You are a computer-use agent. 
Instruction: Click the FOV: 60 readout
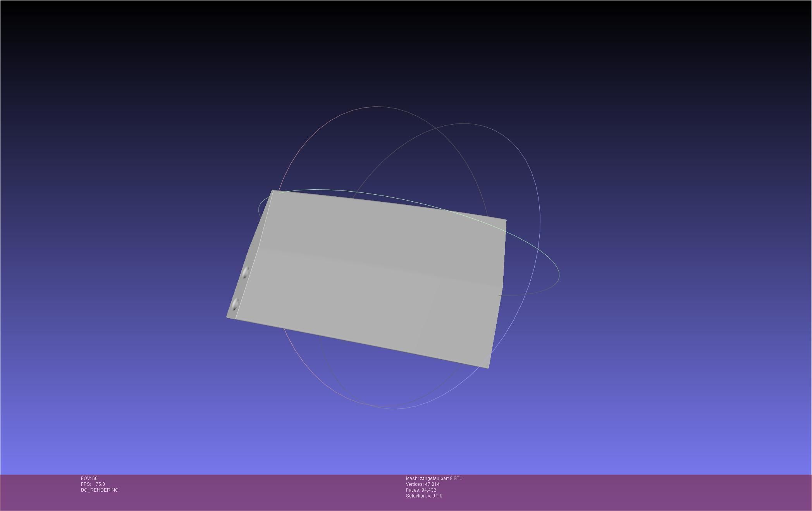(x=89, y=478)
